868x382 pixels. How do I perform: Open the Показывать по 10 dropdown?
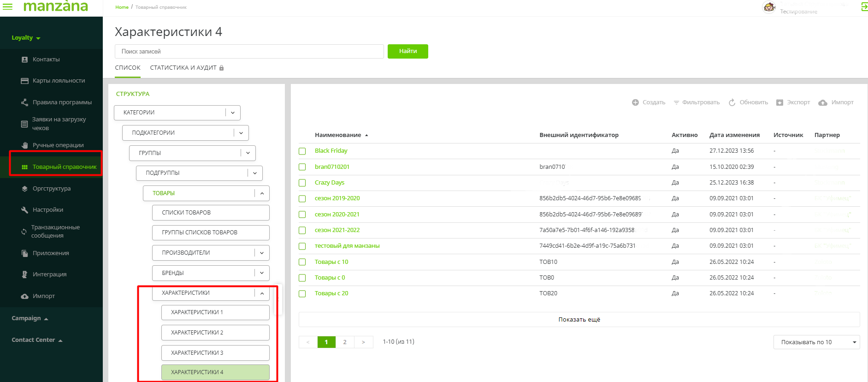pyautogui.click(x=816, y=342)
